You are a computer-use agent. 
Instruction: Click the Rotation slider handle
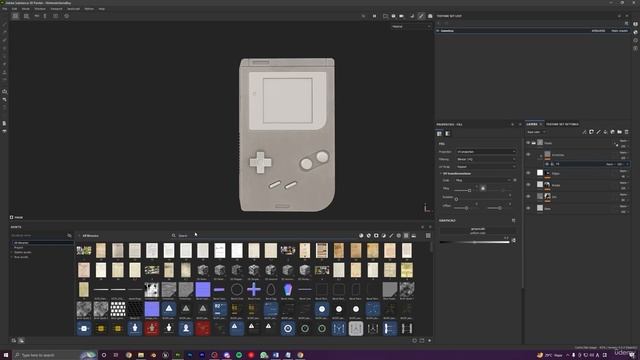456,199
